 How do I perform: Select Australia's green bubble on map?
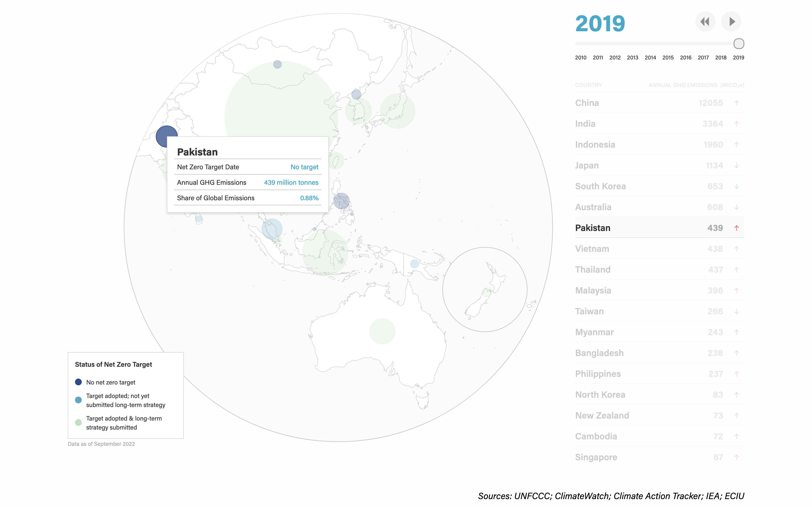382,331
